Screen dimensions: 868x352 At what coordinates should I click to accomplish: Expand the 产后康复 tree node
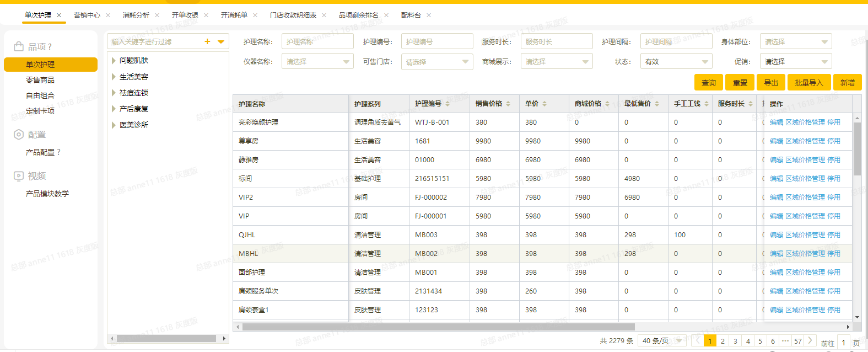[114, 109]
